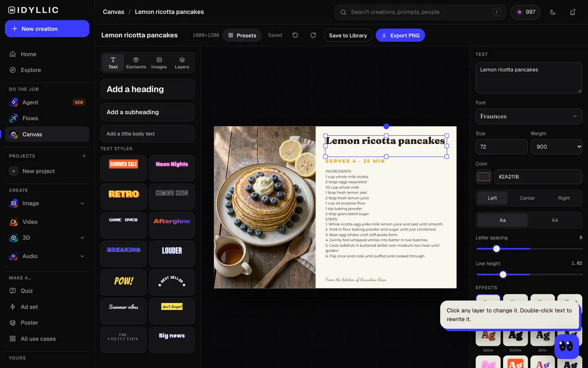Select the Text tab

point(113,63)
